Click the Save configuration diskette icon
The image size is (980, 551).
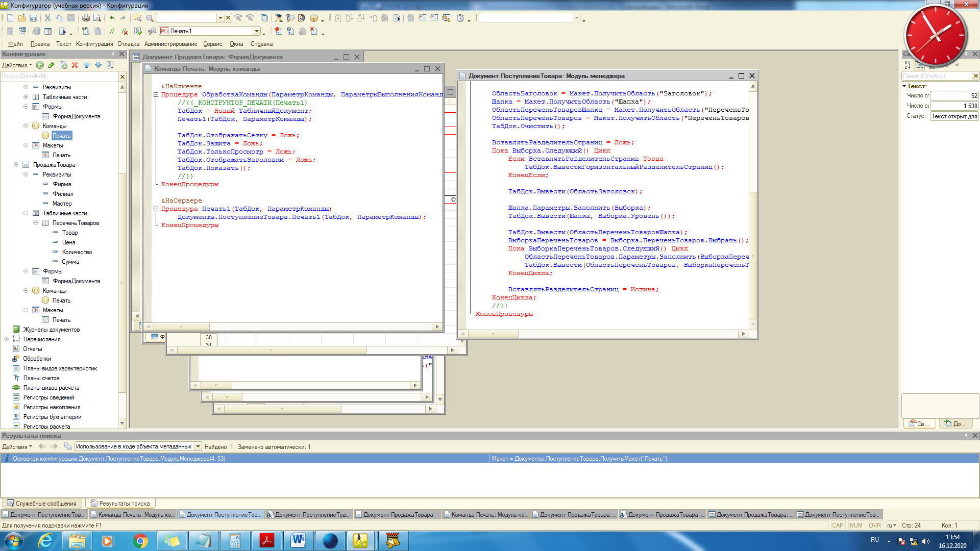point(33,18)
